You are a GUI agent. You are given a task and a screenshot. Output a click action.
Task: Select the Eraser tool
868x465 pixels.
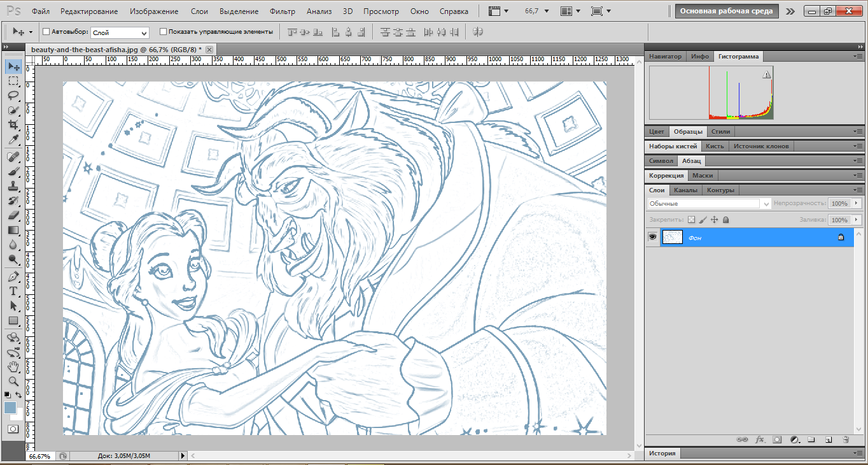click(x=13, y=216)
